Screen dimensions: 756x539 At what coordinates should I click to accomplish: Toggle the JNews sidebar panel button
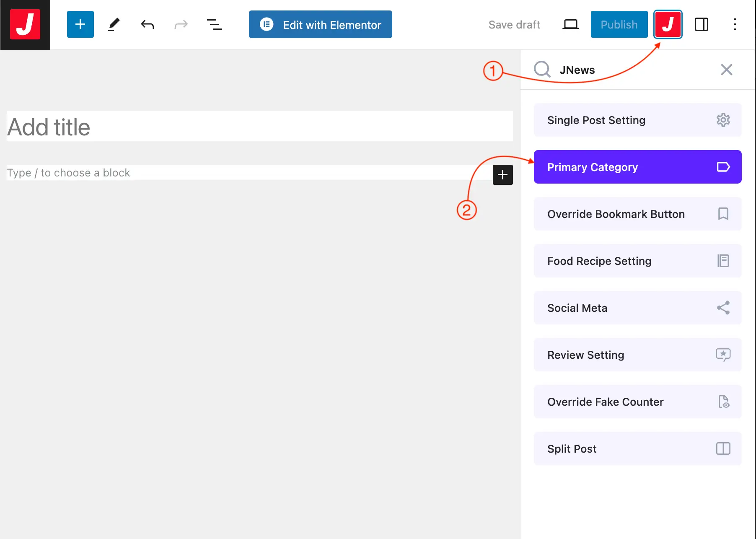(x=668, y=25)
